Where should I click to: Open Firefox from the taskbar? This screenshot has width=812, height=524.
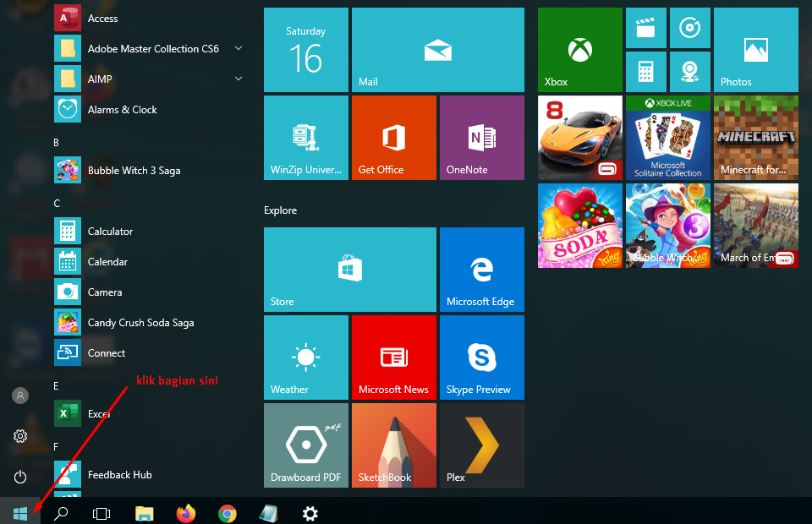[x=185, y=513]
